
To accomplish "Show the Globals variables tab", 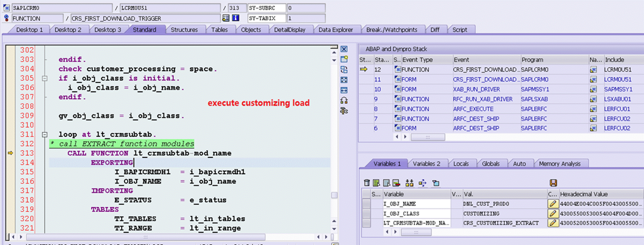I will pyautogui.click(x=491, y=164).
